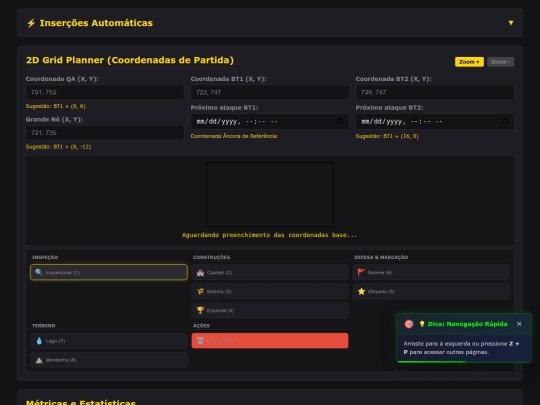Expand the Inserções Automáticas section arrow
The image size is (540, 405).
tap(511, 23)
